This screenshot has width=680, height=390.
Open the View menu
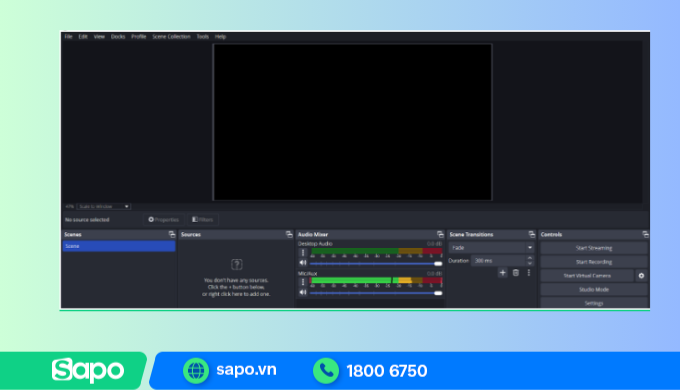99,37
